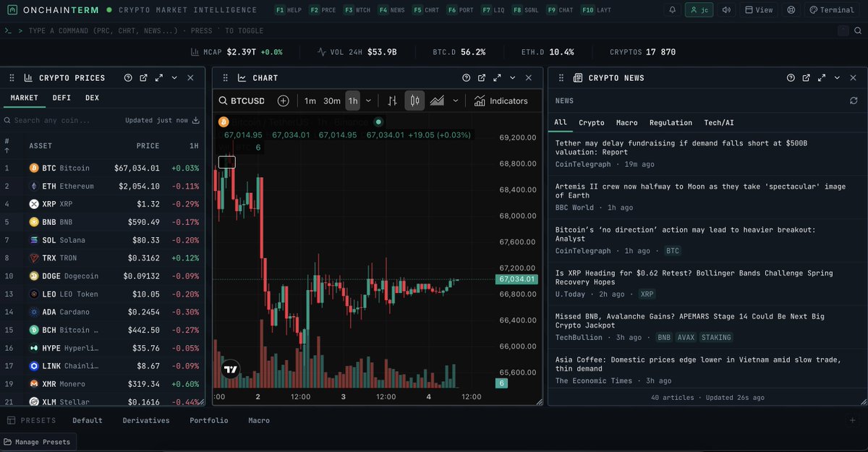
Task: Switch chart to candlestick style
Action: point(414,101)
